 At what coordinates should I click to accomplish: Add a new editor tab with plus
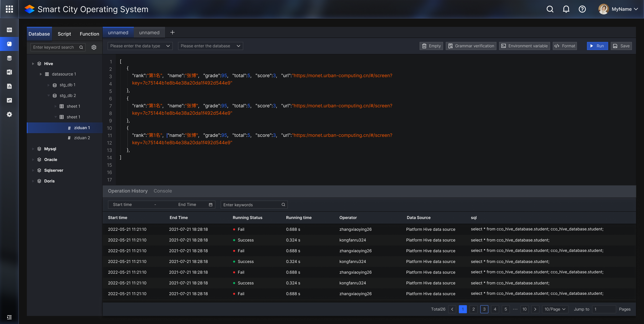click(x=172, y=32)
